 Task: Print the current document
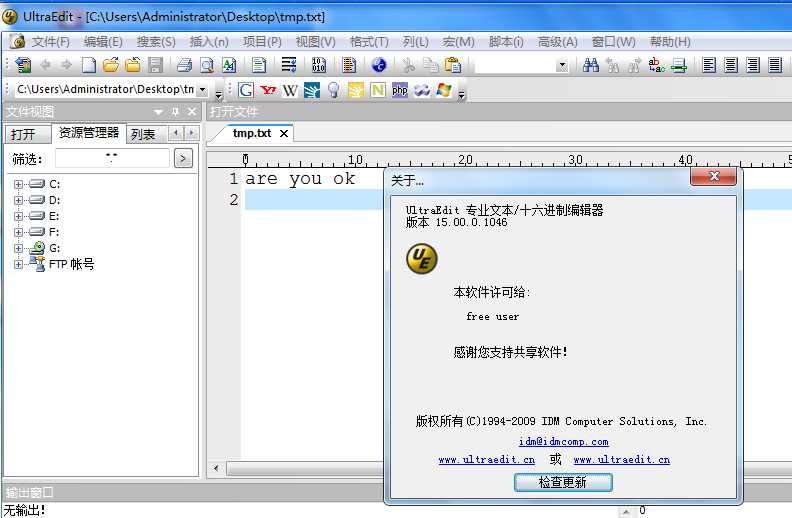pos(184,65)
